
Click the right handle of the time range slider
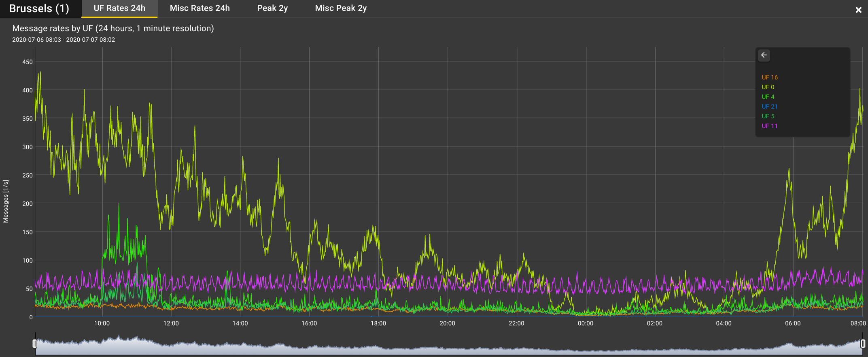pos(862,344)
